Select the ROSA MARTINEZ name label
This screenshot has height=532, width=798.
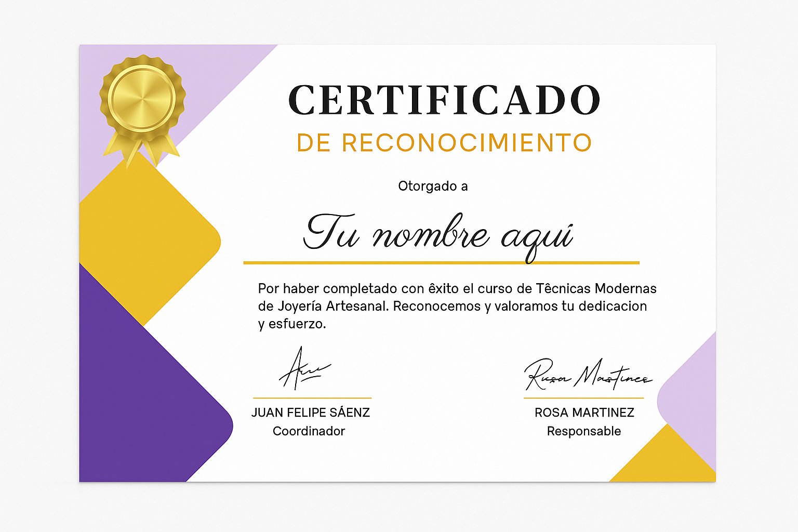[x=584, y=413]
